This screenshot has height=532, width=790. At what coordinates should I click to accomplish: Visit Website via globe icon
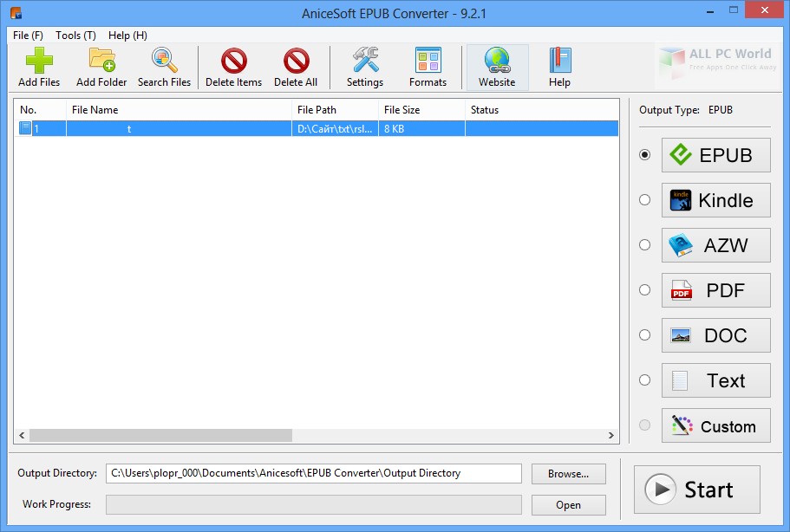[497, 67]
